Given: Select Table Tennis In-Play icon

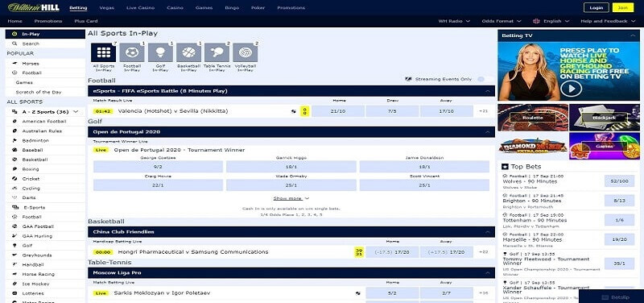Looking at the screenshot, I should [x=217, y=53].
